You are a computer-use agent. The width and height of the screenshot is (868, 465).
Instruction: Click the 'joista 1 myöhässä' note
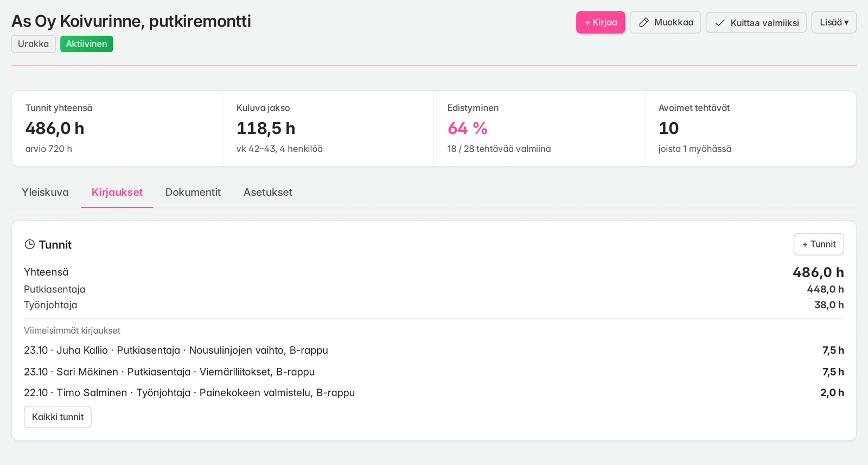point(695,149)
